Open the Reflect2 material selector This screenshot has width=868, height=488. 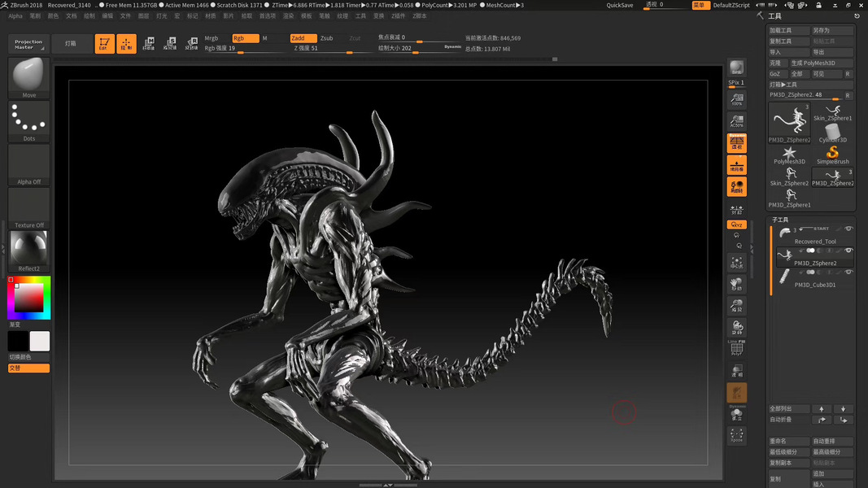(28, 252)
